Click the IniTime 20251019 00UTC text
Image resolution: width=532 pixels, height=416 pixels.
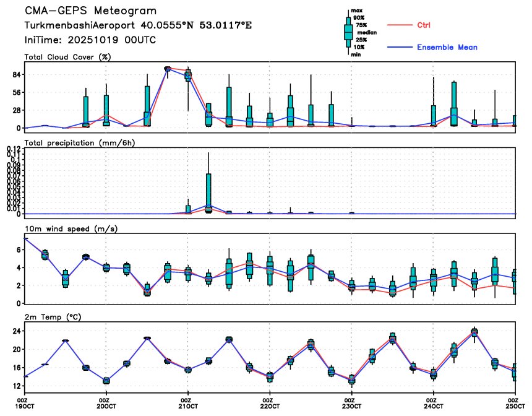pos(90,40)
